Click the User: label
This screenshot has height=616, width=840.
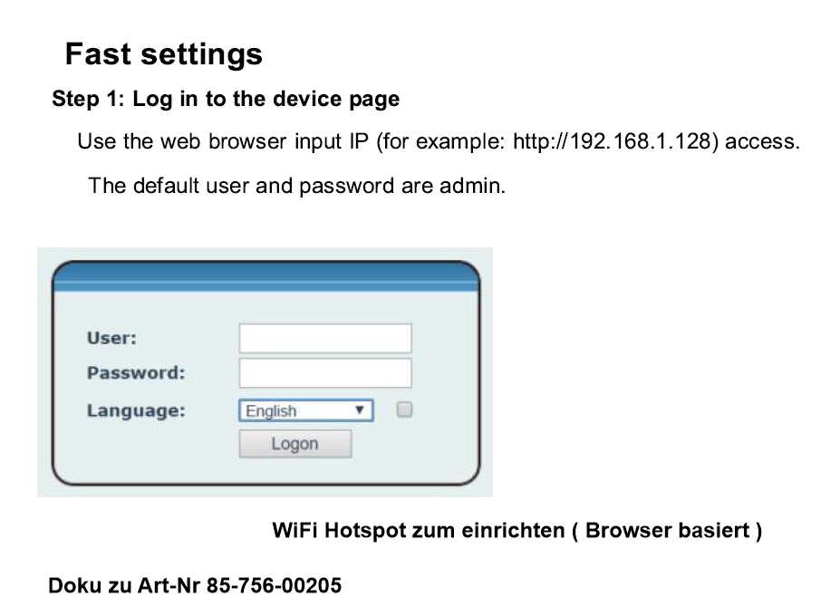coord(111,338)
